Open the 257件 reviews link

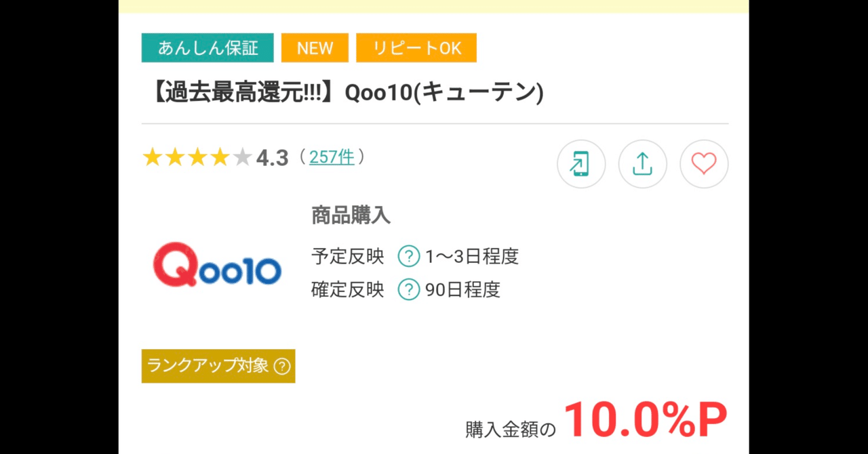pyautogui.click(x=332, y=157)
